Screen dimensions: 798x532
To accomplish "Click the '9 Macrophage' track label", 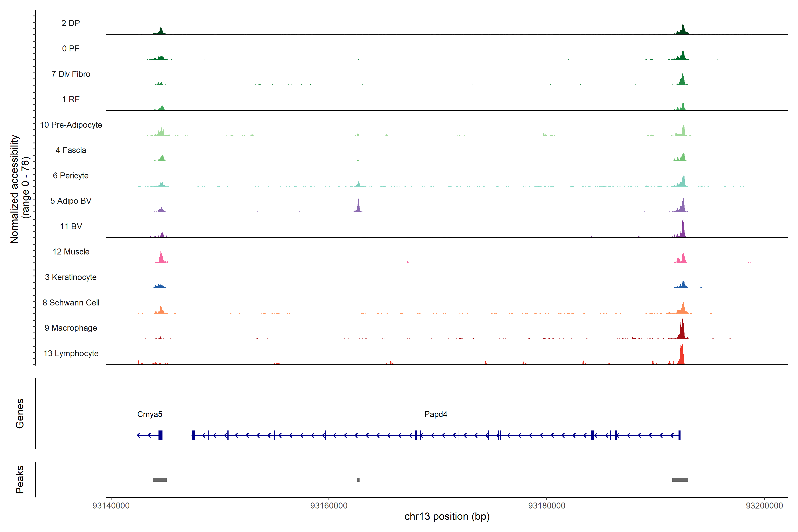I will pos(71,328).
